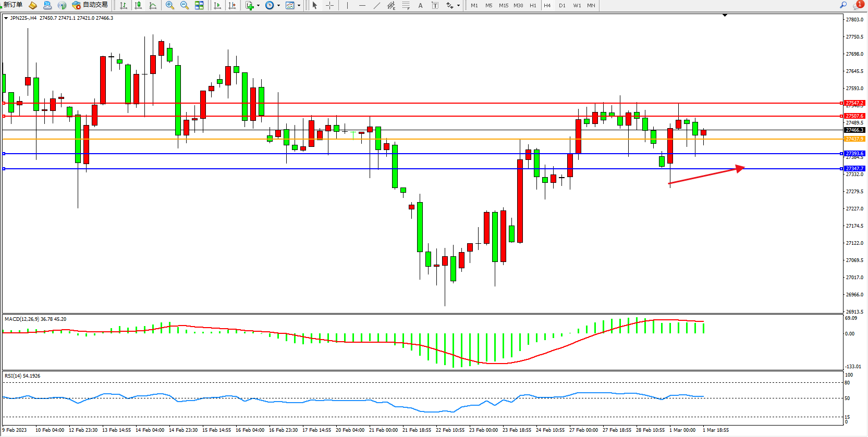Image resolution: width=868 pixels, height=437 pixels.
Task: Pick the horizontal line tool
Action: [x=362, y=5]
